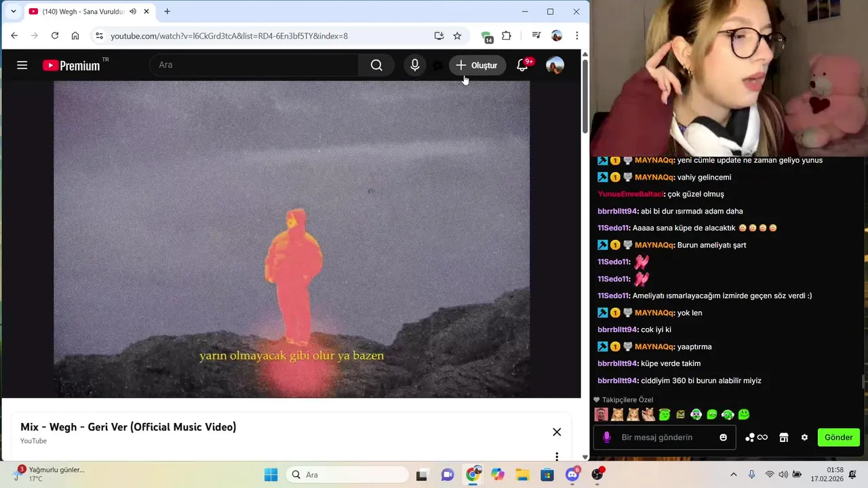Select the first face emote

[x=601, y=414]
